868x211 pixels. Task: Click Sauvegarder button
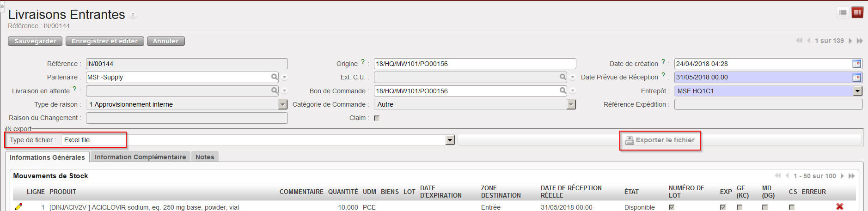click(x=35, y=41)
